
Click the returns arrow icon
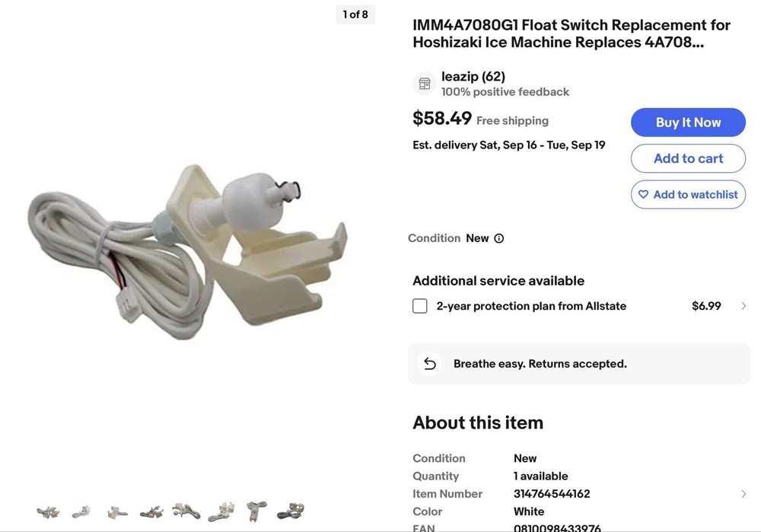[430, 364]
